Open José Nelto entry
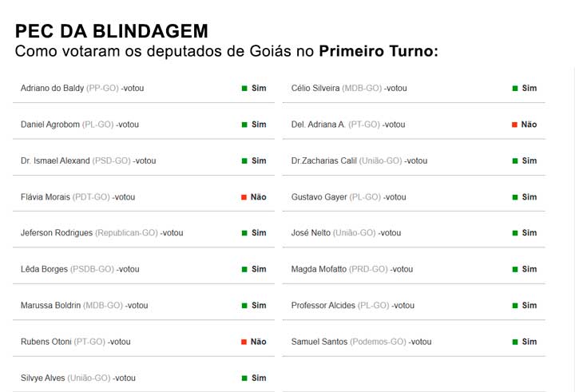Image resolution: width=575 pixels, height=392 pixels. (414, 233)
